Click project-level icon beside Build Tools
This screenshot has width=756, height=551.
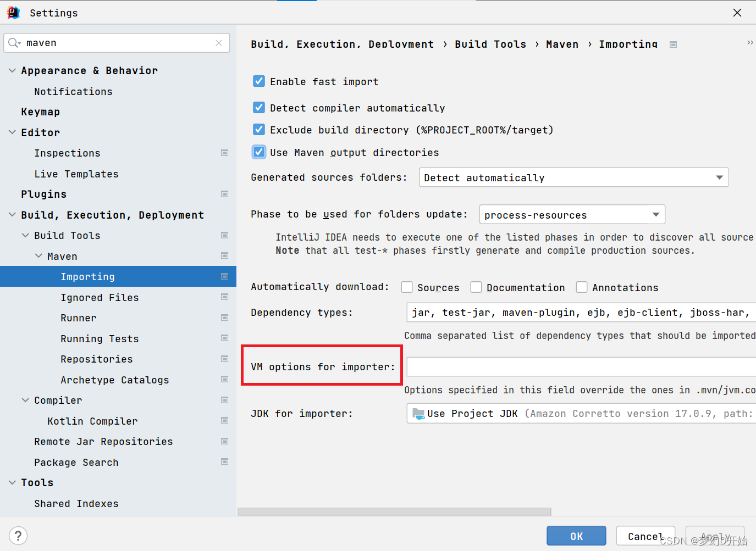coord(224,235)
